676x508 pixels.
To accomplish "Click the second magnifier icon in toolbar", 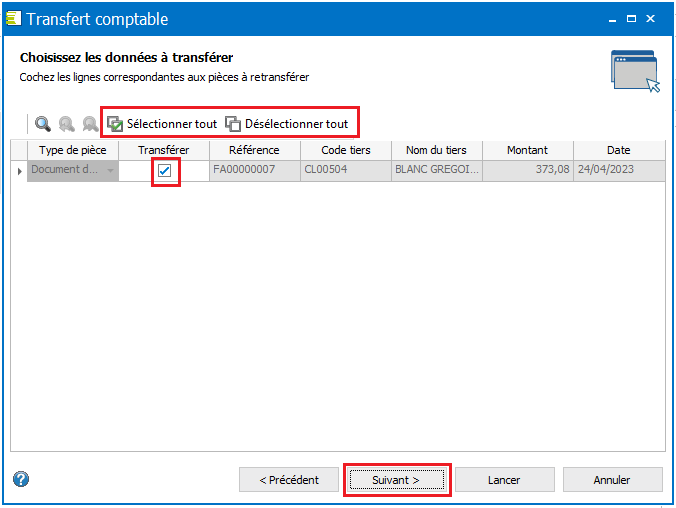I will (67, 124).
